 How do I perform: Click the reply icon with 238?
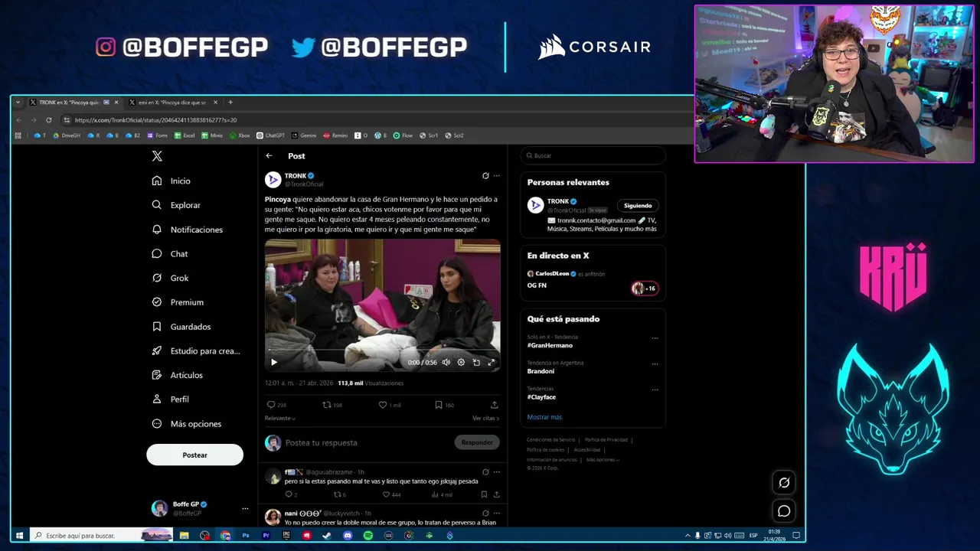coord(270,405)
